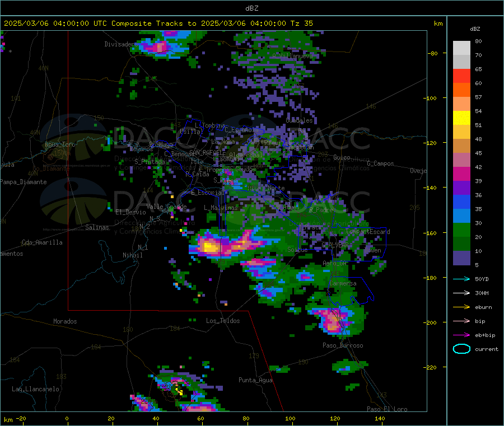The height and width of the screenshot is (426, 504).
Task: Click the '-200' tick on the vertical km axis
Action: 431,322
